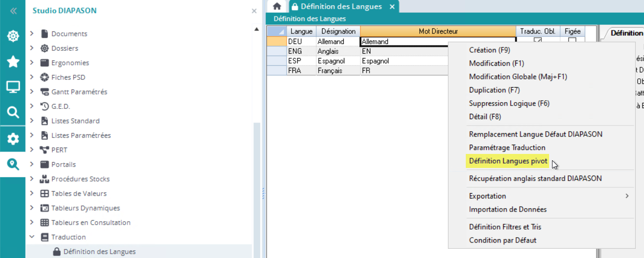Select Création (F9) in the context menu

click(490, 50)
